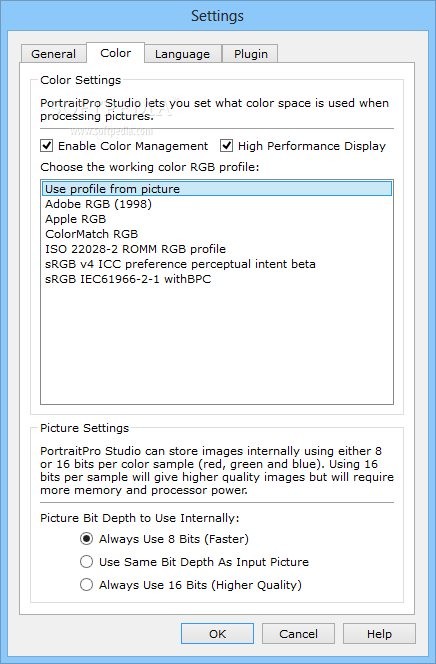
Task: Open the Language tab
Action: coord(182,54)
